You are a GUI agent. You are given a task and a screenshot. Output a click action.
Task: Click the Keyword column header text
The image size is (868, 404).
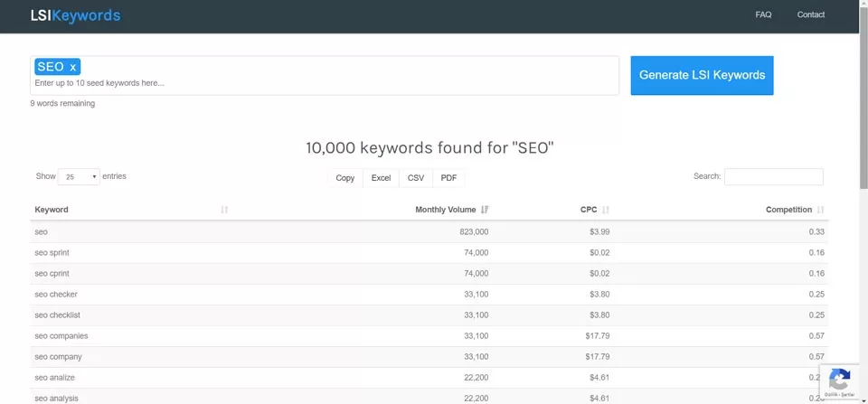[x=52, y=210]
